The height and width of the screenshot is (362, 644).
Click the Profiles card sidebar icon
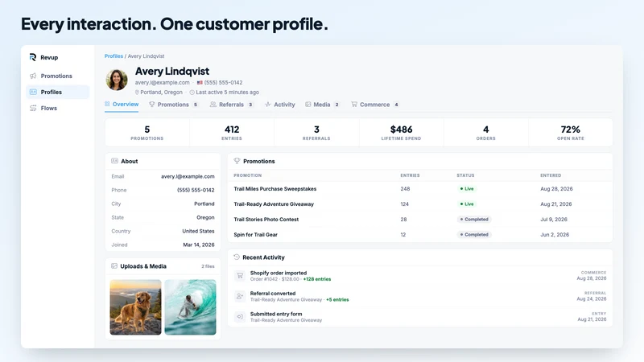pos(33,92)
